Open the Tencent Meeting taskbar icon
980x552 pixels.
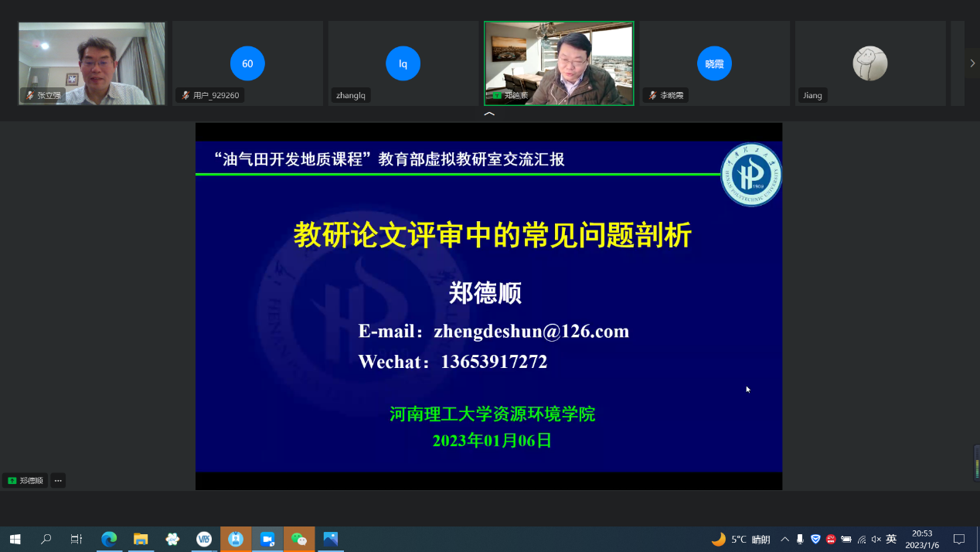(267, 539)
